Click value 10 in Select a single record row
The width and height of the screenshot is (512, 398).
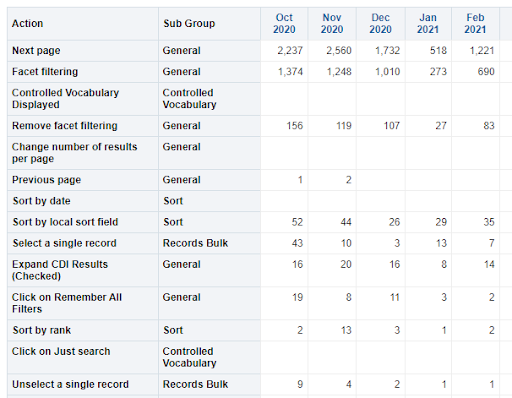[x=346, y=243]
